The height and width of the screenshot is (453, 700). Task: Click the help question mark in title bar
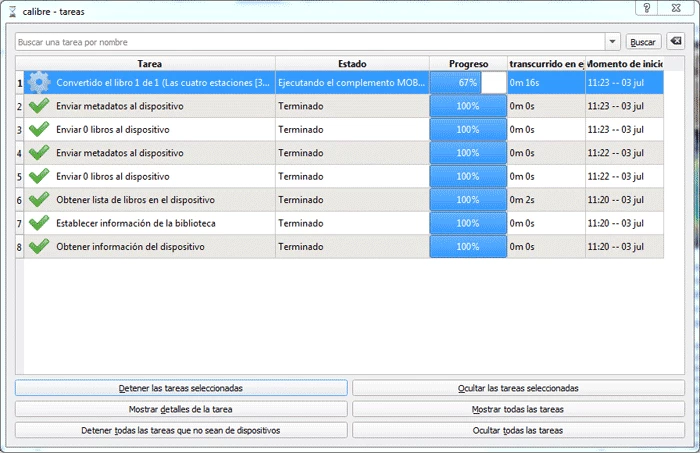click(x=647, y=8)
